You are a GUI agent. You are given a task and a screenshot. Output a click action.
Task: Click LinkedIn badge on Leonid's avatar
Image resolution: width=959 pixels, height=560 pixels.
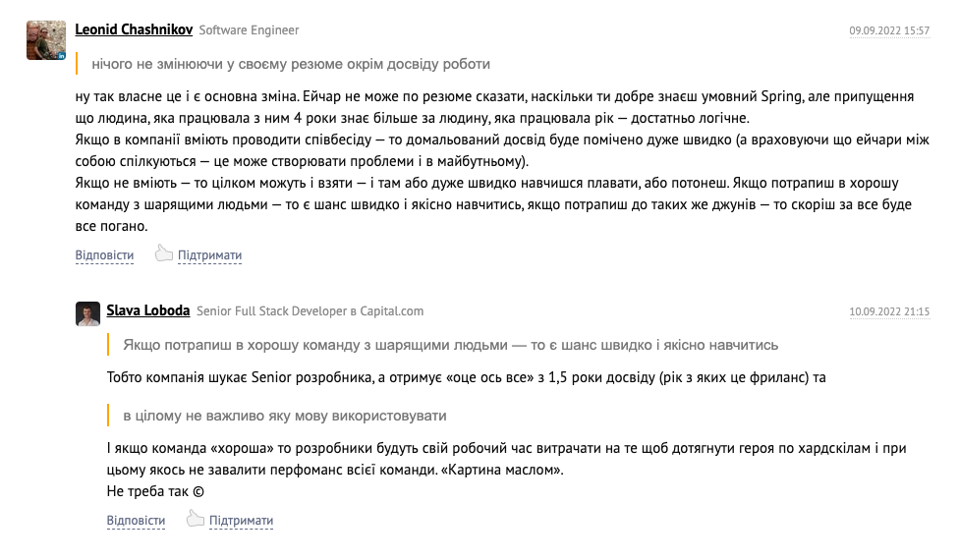click(61, 56)
